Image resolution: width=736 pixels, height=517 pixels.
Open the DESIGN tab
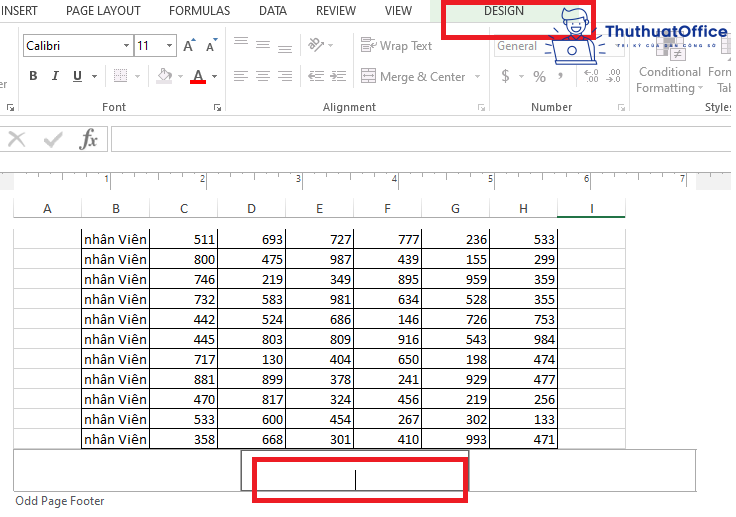point(504,11)
